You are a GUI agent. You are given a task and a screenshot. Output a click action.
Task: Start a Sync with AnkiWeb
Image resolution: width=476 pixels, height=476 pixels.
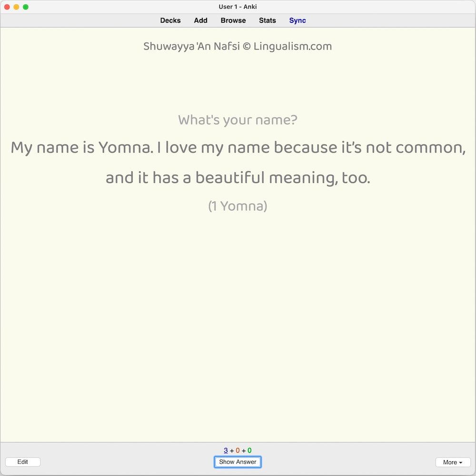coord(297,20)
